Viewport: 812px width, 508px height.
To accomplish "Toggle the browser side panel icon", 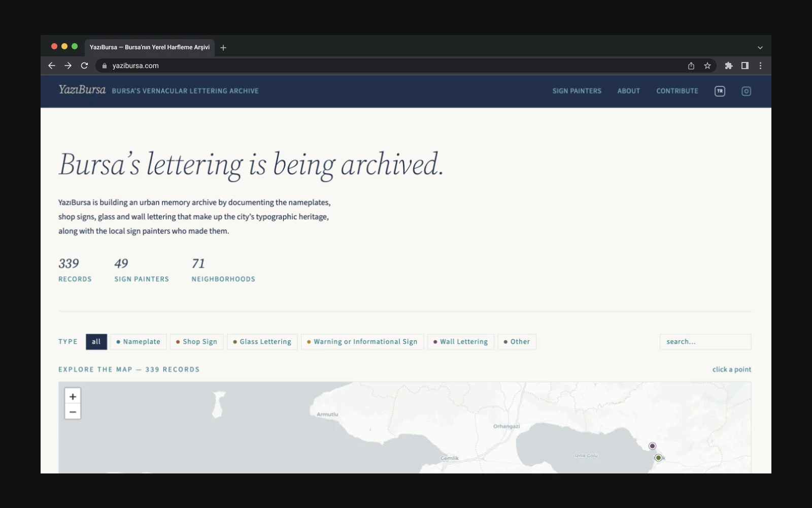I will 745,66.
